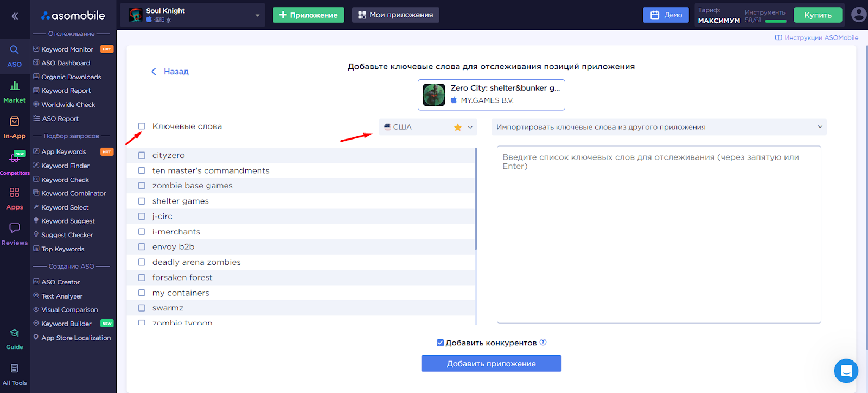Screen dimensions: 868x393
Task: Check the ten master's commandments keyword
Action: coord(142,170)
